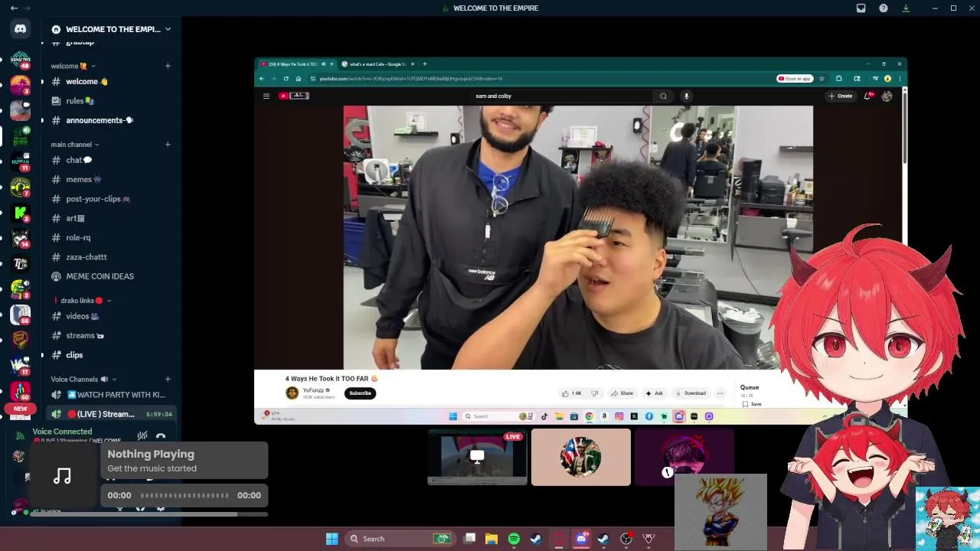
Task: Open File Explorer in the taskbar
Action: point(492,539)
